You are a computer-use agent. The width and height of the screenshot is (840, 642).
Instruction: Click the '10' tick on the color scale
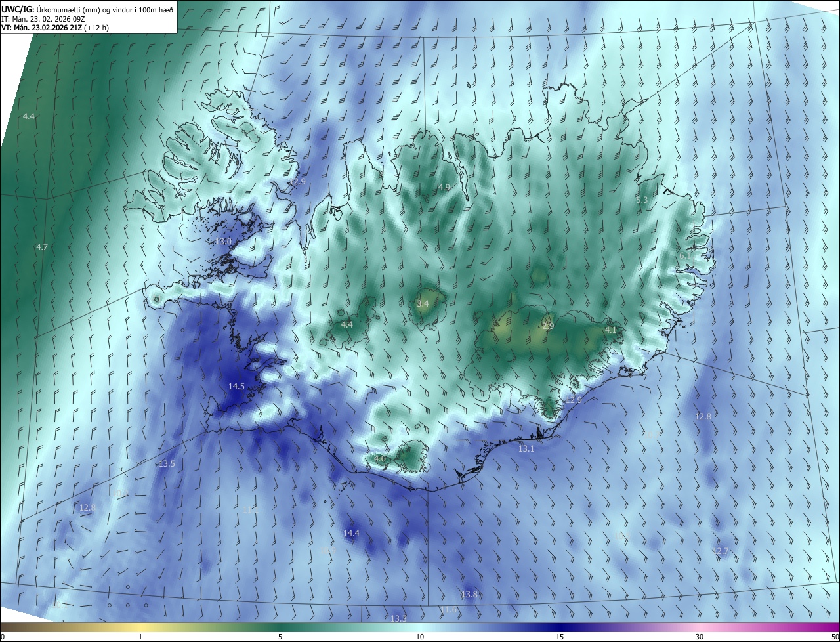[x=420, y=637]
